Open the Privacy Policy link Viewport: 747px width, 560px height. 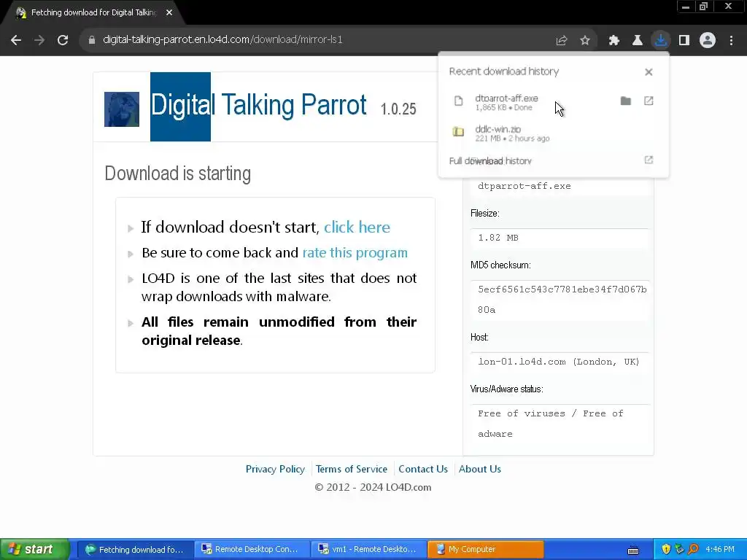[x=275, y=469]
